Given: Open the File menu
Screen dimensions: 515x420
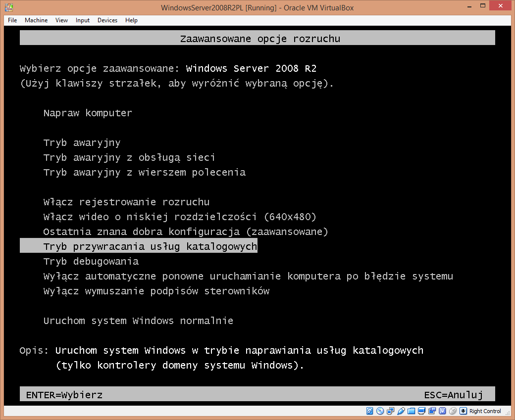Looking at the screenshot, I should click(12, 20).
